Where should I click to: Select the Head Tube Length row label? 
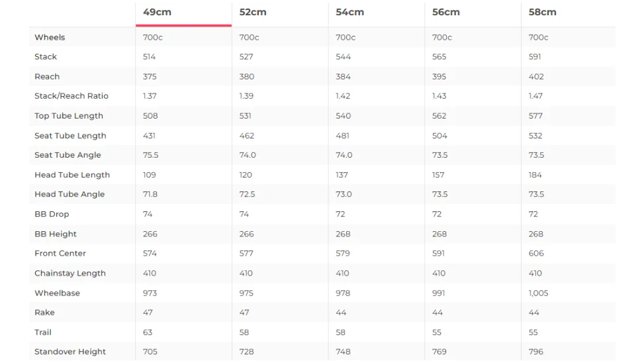72,175
